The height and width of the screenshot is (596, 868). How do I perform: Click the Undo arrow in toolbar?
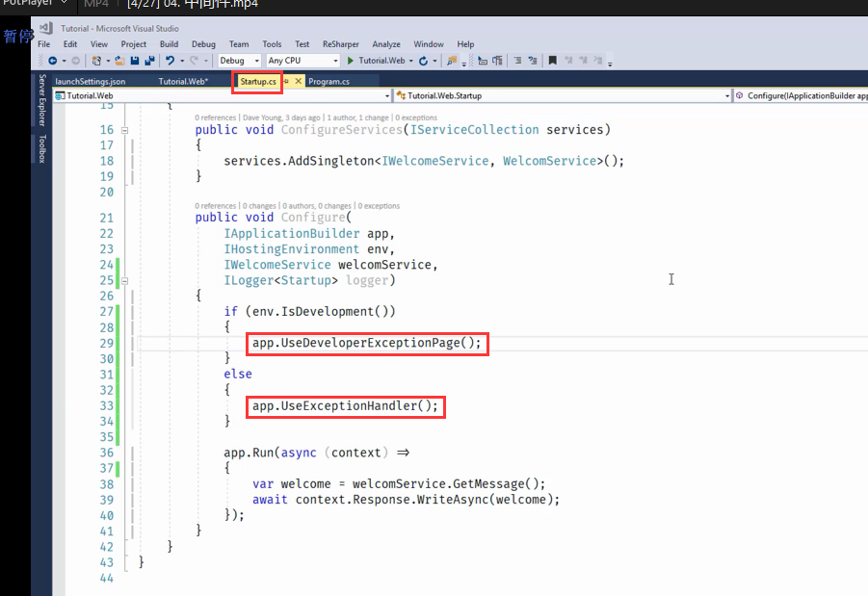tap(170, 61)
